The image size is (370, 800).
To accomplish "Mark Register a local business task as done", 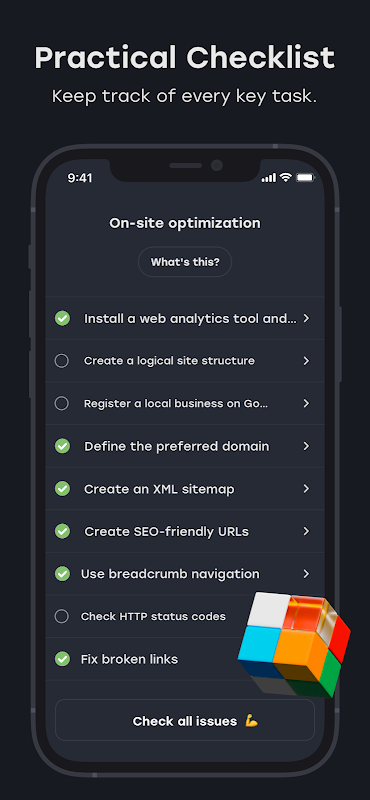I will click(x=62, y=404).
